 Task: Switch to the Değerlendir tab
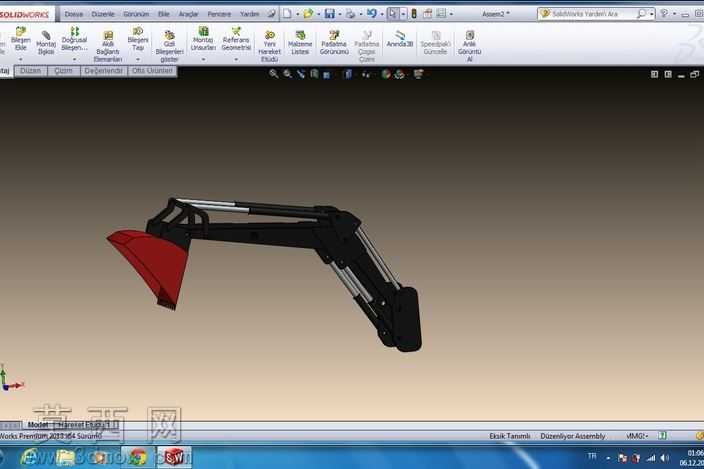pos(104,71)
